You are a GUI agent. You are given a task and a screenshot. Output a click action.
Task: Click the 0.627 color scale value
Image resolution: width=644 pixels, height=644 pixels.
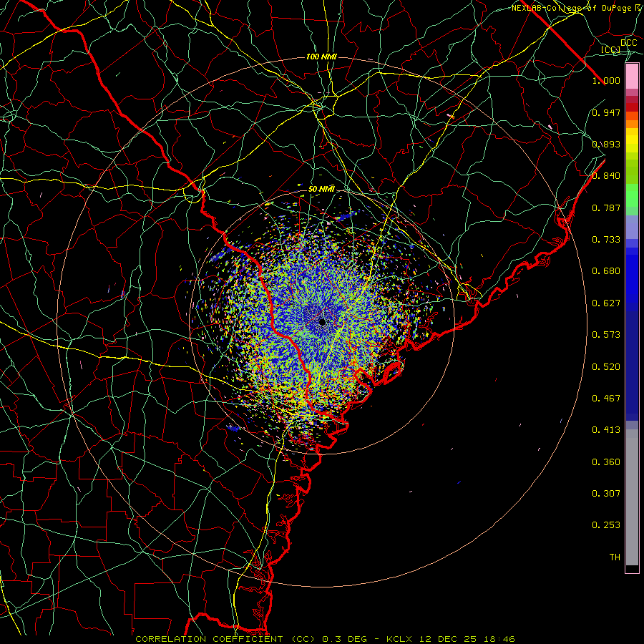click(606, 303)
